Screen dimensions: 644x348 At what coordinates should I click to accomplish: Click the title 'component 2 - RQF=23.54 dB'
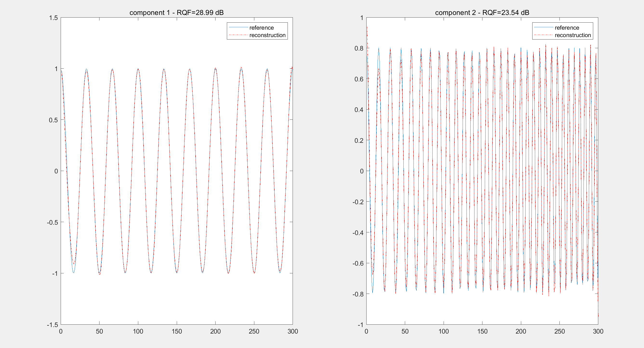pyautogui.click(x=482, y=13)
